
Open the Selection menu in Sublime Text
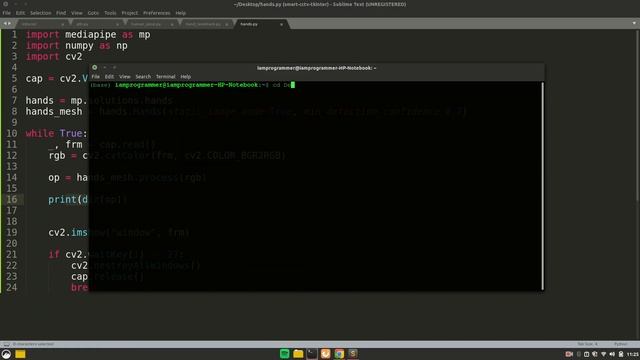pyautogui.click(x=40, y=13)
